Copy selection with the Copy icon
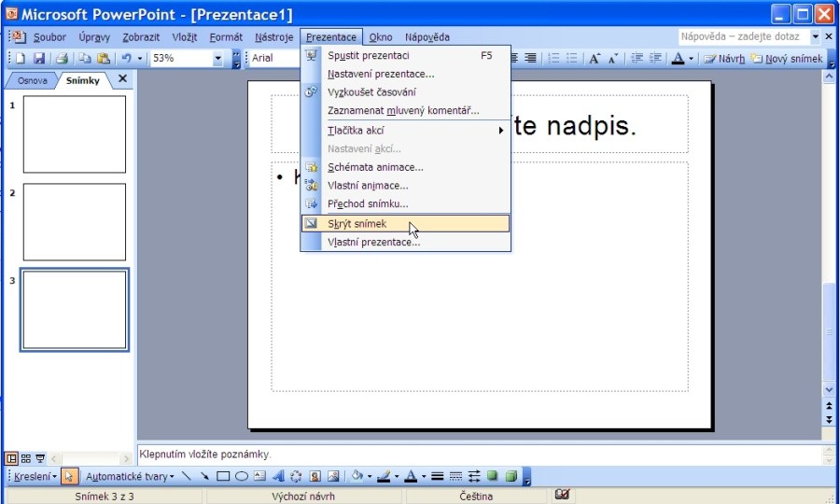The image size is (840, 504). [85, 59]
